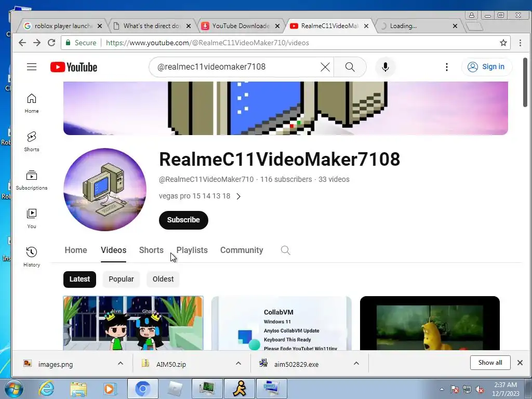Open channel Home tab
Image resolution: width=532 pixels, height=399 pixels.
click(76, 250)
